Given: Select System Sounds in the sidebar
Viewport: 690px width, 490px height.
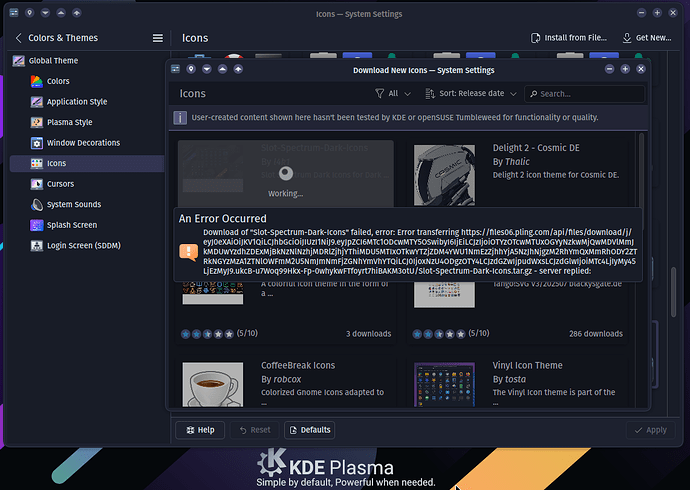Looking at the screenshot, I should coord(73,204).
